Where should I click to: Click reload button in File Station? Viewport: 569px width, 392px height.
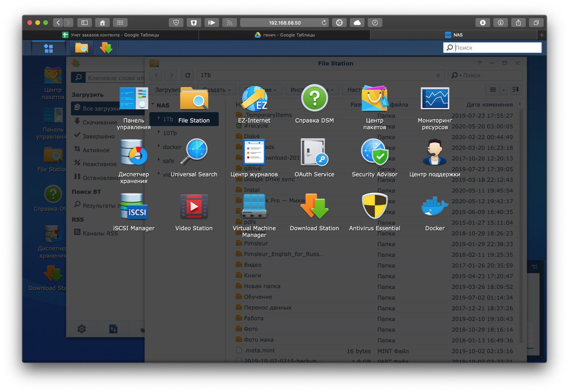188,76
